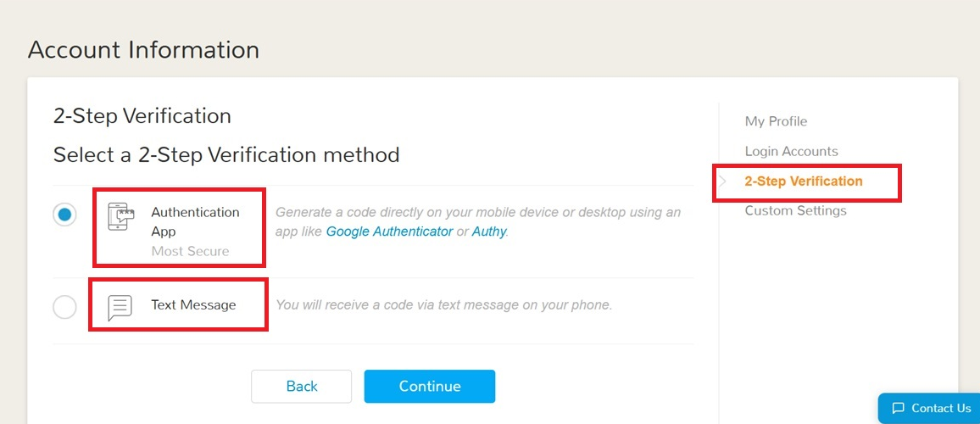Click the Most Secure caption

(x=190, y=251)
